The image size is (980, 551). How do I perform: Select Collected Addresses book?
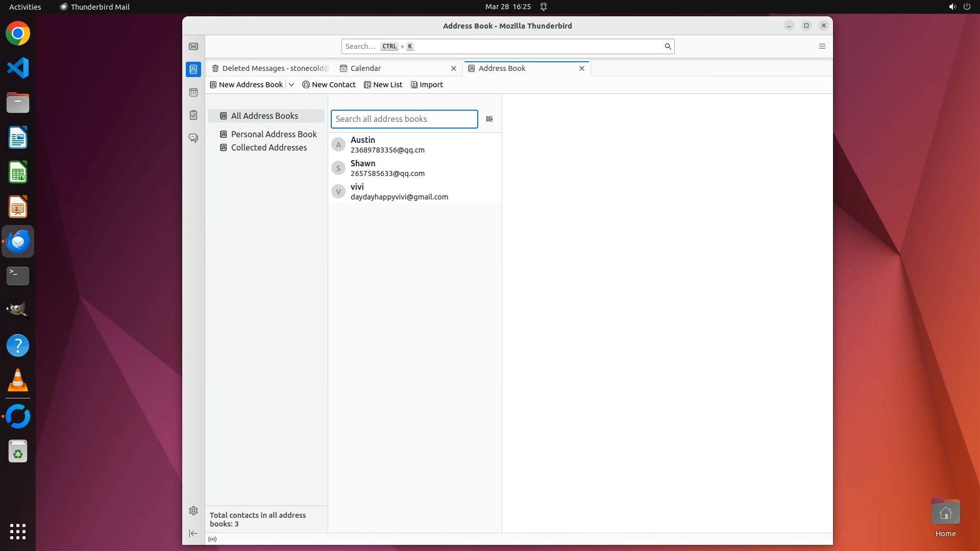[268, 147]
